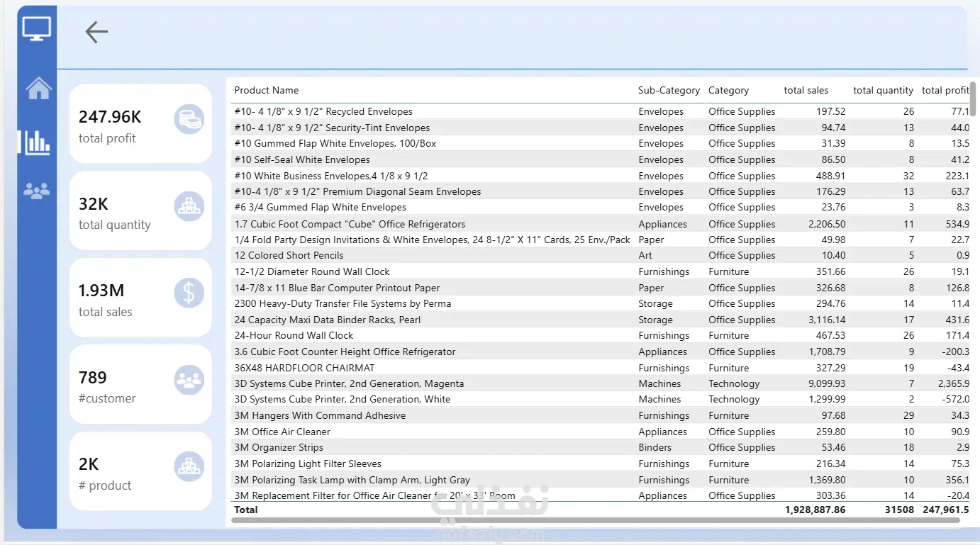This screenshot has height=545, width=980.
Task: Sort by the total sales column header
Action: 806,90
